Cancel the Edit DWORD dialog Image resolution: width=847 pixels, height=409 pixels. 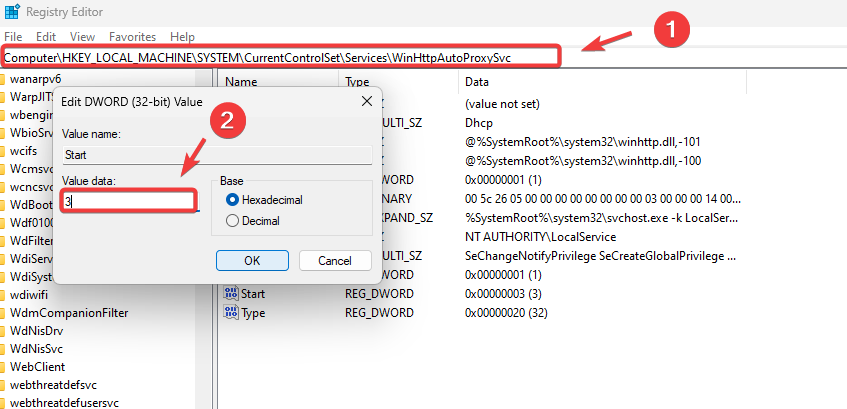(x=335, y=260)
